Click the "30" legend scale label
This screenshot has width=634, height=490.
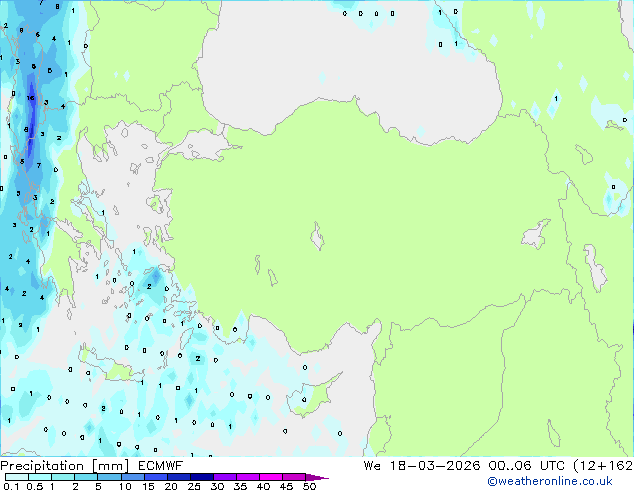(217, 486)
